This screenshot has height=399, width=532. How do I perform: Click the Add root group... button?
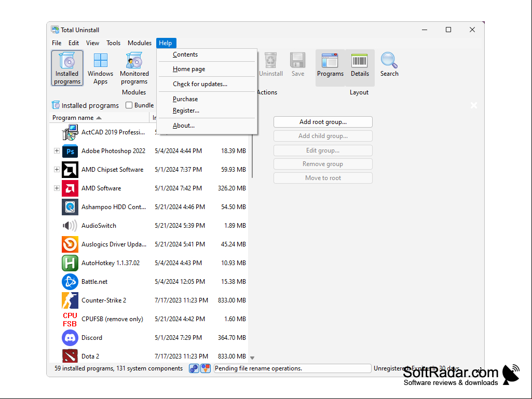click(323, 122)
